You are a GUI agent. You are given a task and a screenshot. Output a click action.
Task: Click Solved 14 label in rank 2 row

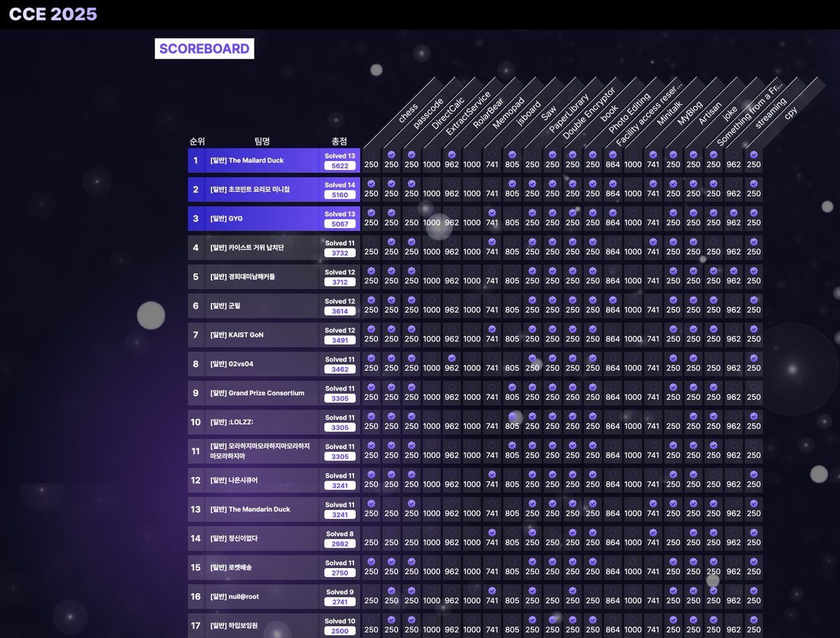coord(340,185)
